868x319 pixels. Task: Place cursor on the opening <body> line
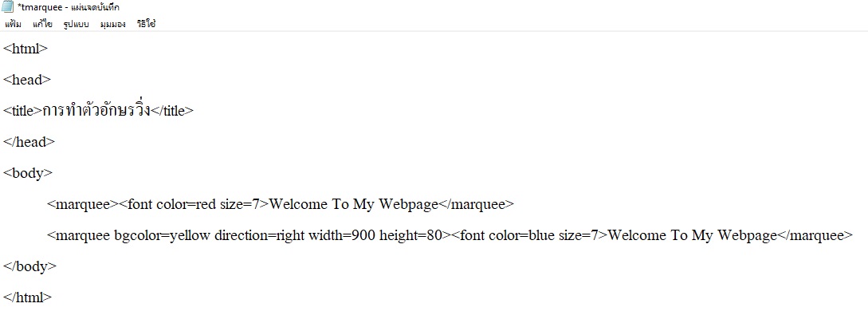[x=28, y=173]
